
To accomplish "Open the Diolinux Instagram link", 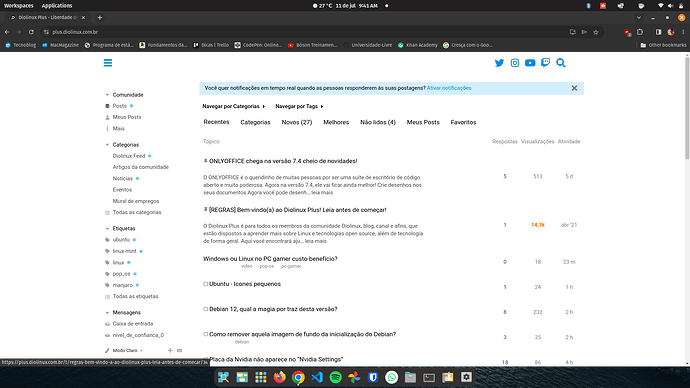I will coord(514,63).
